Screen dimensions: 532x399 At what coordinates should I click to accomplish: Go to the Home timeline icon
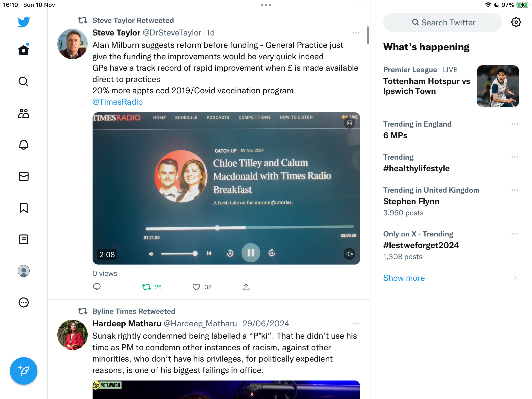(x=24, y=50)
